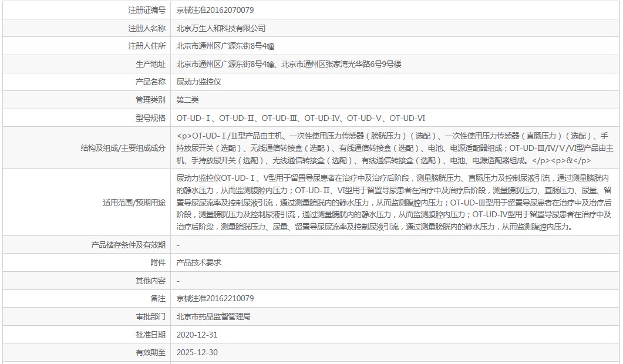Click the 产品名称 label

(150, 82)
